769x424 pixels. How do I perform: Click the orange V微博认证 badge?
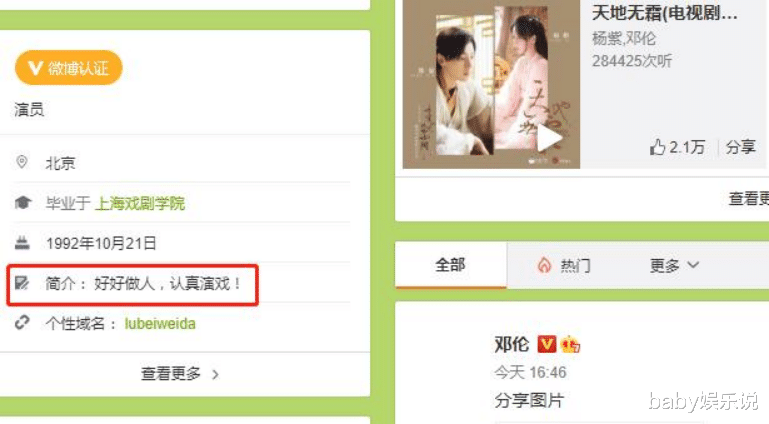(x=68, y=68)
